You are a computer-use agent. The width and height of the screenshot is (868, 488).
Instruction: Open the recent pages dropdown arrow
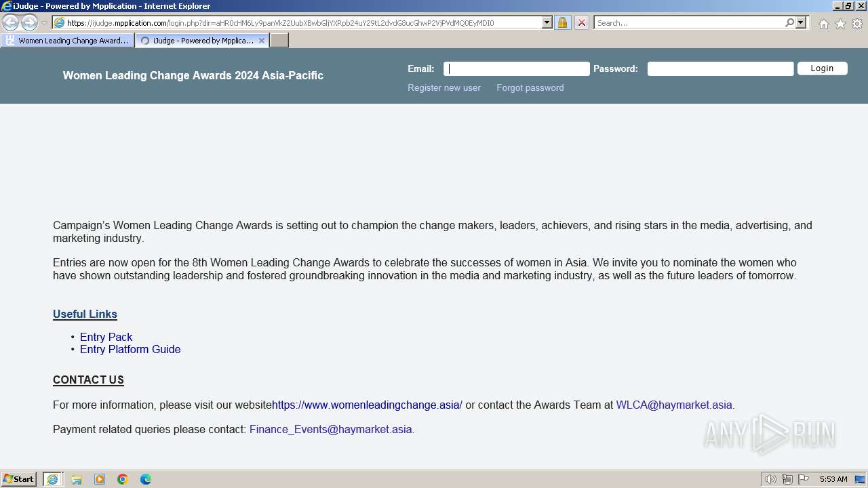(45, 23)
